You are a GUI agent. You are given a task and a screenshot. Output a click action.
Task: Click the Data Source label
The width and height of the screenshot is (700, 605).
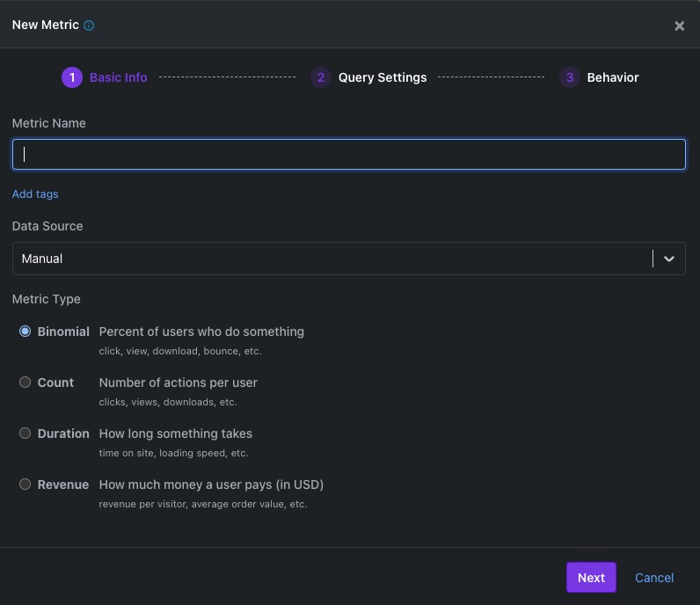pyautogui.click(x=47, y=226)
